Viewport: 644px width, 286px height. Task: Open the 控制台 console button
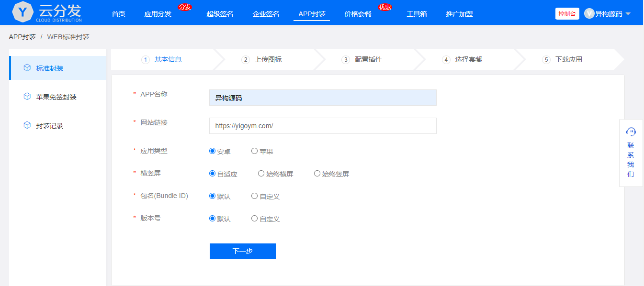pos(567,13)
